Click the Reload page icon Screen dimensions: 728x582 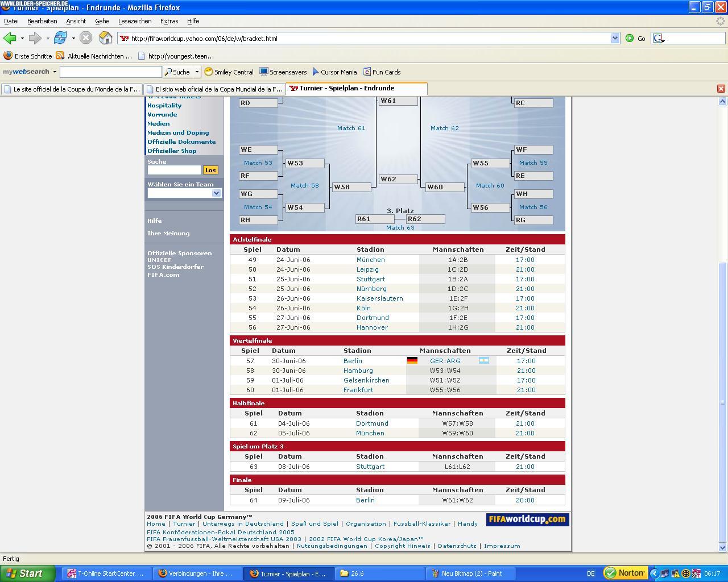(60, 38)
